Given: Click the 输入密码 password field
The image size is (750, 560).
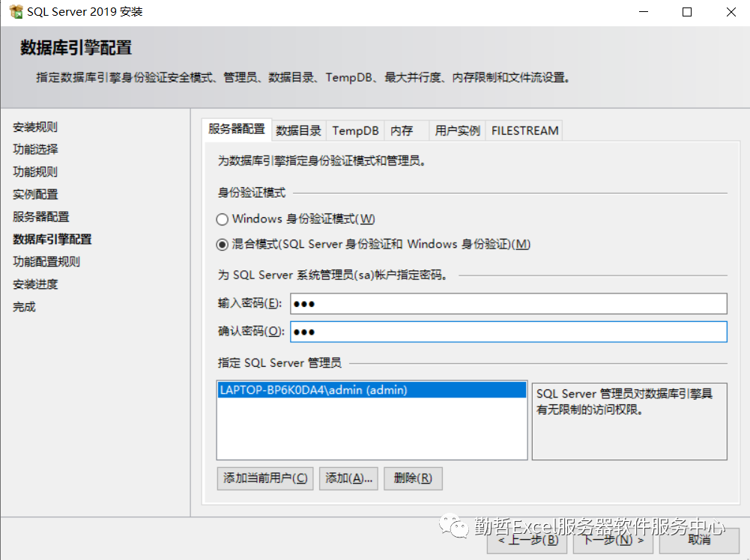Looking at the screenshot, I should point(509,304).
